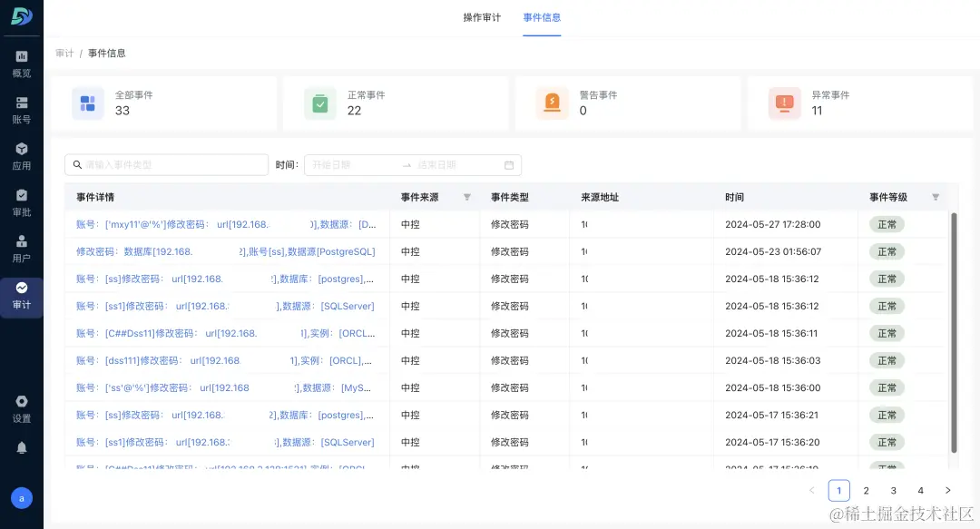Click the 审计 breadcrumb link
The height and width of the screenshot is (529, 980).
[64, 54]
